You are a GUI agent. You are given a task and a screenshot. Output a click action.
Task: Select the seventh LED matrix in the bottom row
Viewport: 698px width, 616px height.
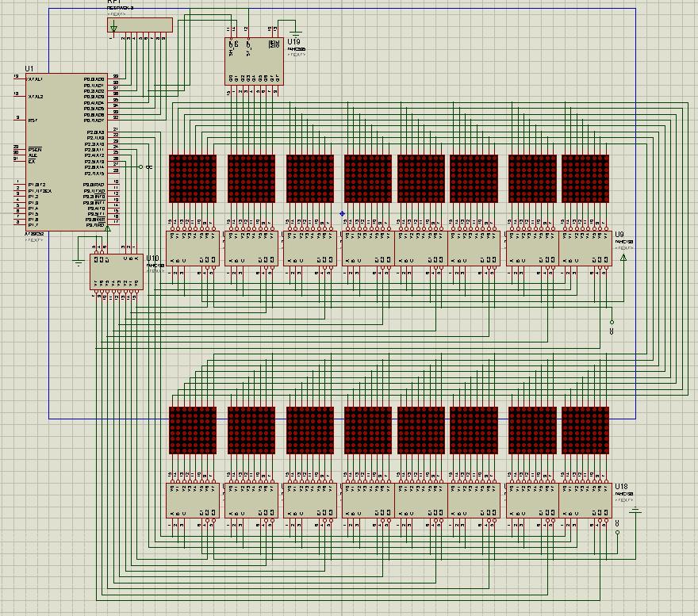[x=532, y=430]
